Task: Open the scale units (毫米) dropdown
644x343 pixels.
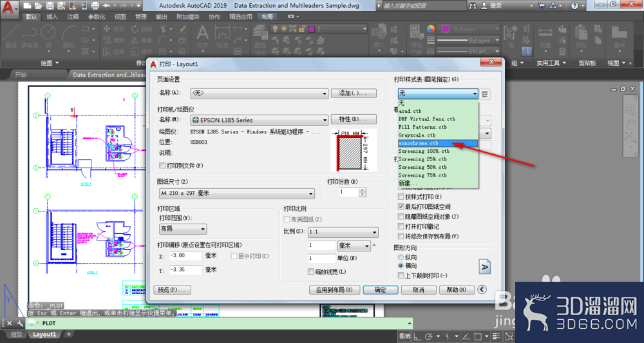Action: pos(354,246)
